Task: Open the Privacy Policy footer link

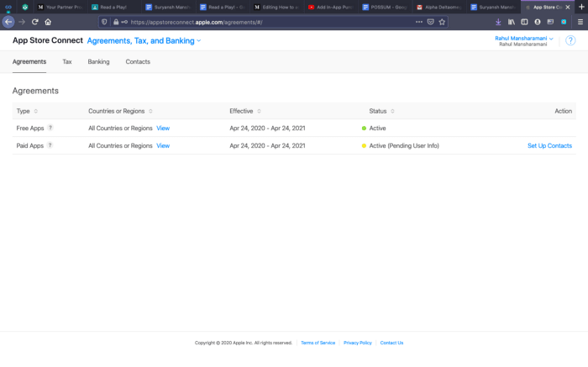Action: (357, 343)
